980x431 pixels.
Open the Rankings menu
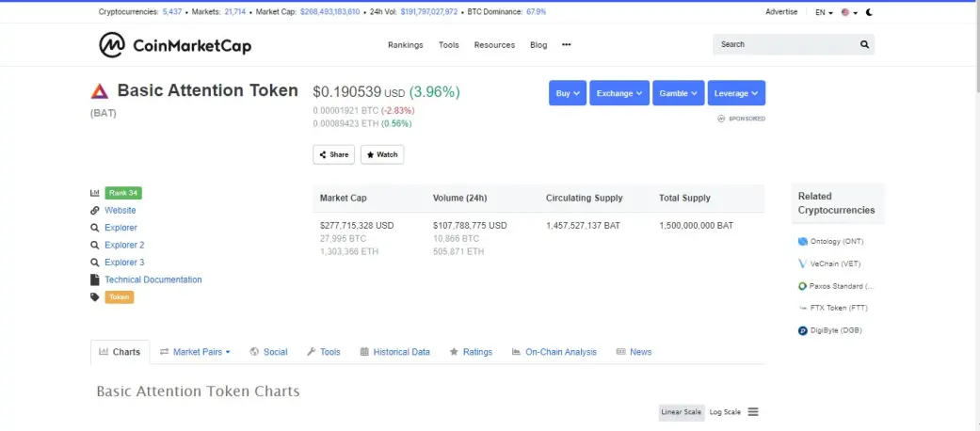coord(406,45)
